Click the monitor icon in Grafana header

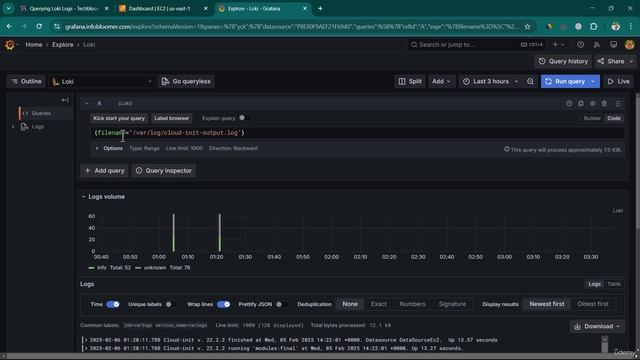(613, 44)
